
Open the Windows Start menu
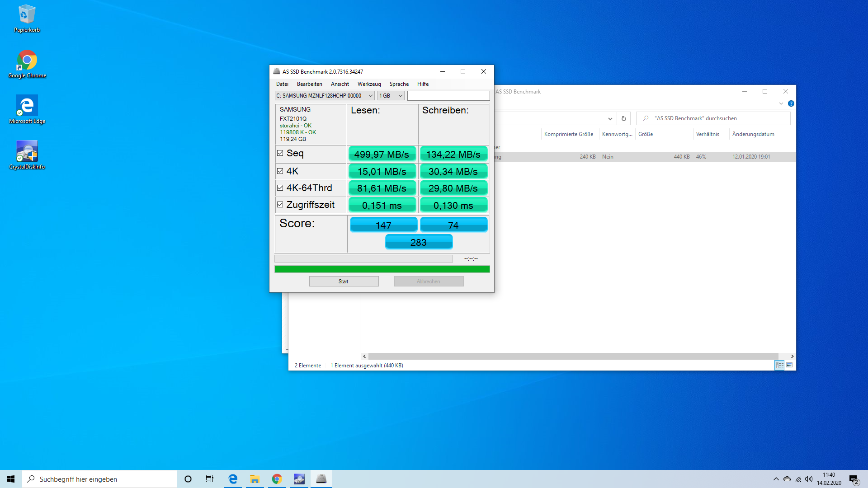[x=11, y=479]
